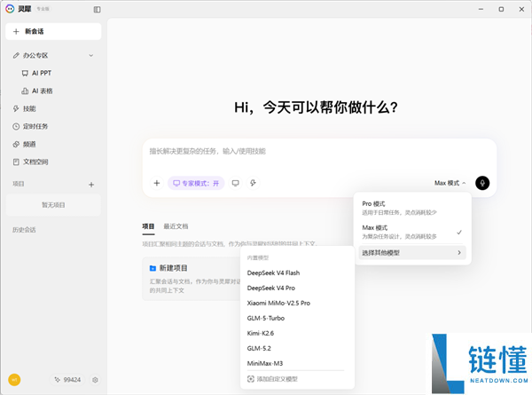Click the 灵犀 app logo

click(10, 9)
